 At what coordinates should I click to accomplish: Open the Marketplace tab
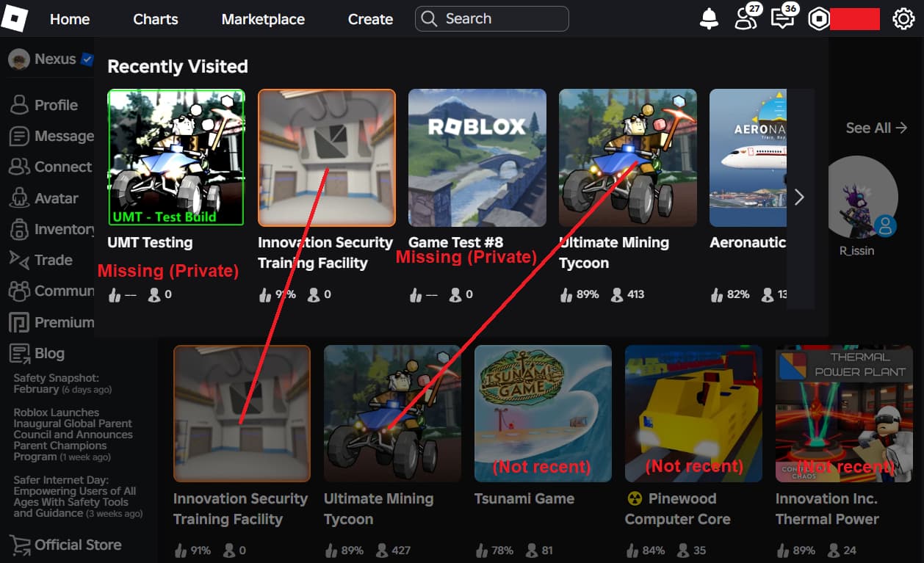263,19
